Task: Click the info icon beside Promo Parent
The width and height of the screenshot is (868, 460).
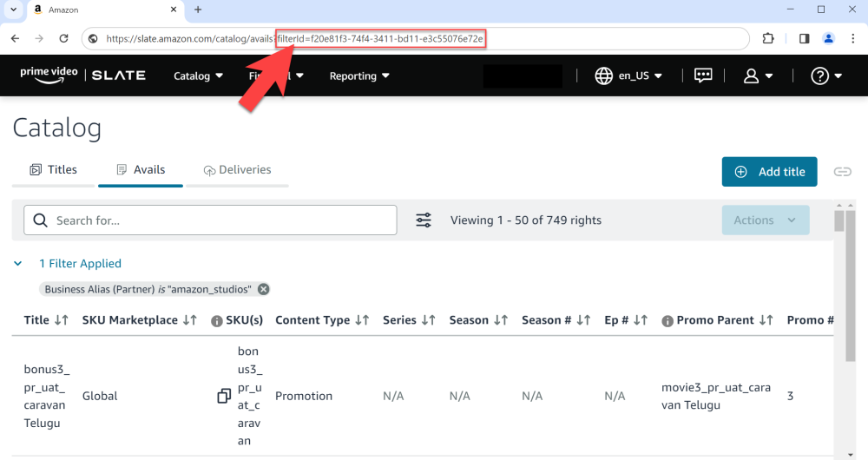Action: [667, 320]
